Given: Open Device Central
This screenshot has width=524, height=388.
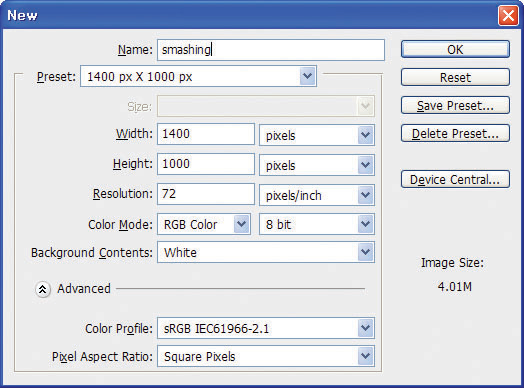Looking at the screenshot, I should tap(455, 179).
